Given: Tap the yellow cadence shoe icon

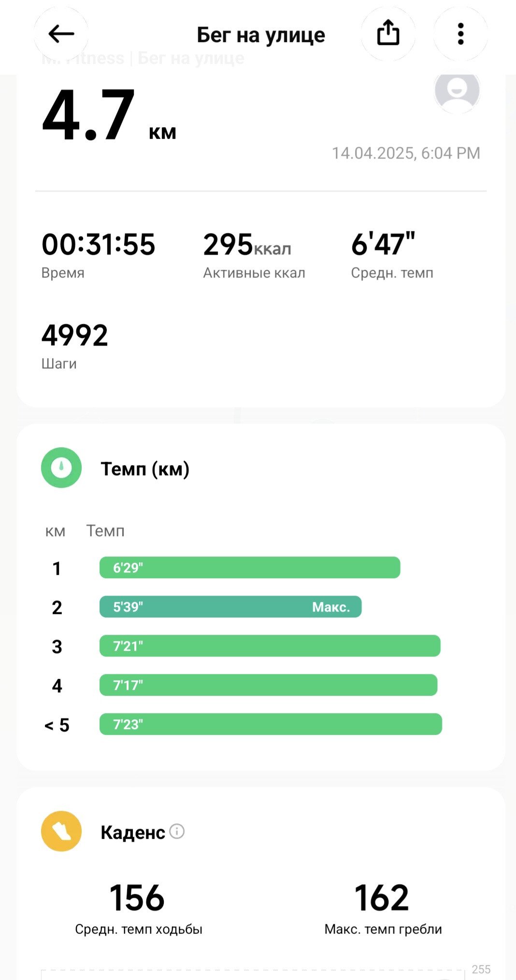Looking at the screenshot, I should point(61,831).
